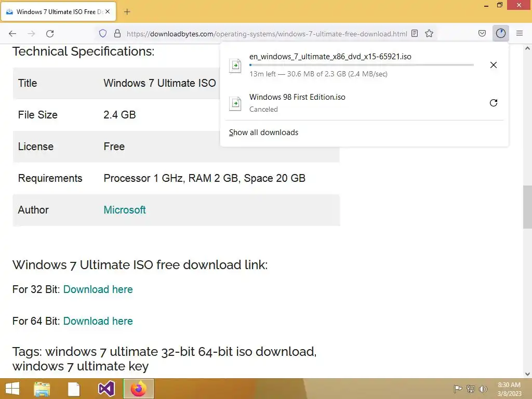Close the Windows 7 Ultimate ISO tab
The width and height of the screenshot is (532, 399).
[x=108, y=11]
